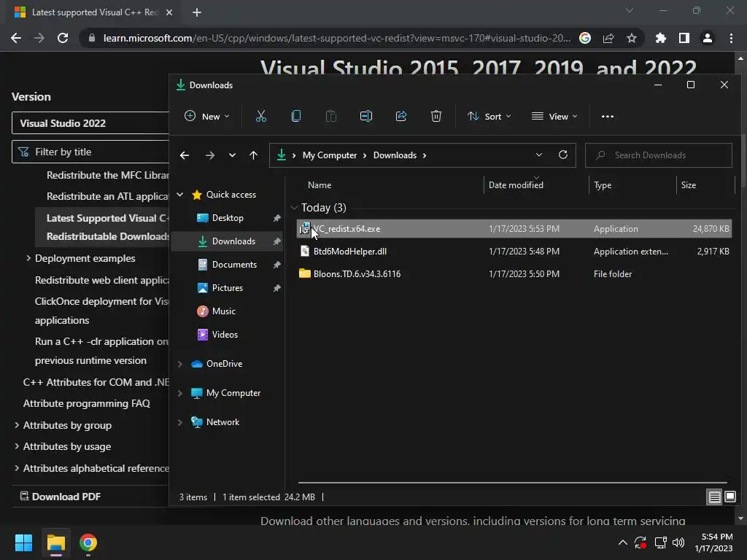
Task: Click the horizontal scrollbar in file list
Action: point(513,483)
